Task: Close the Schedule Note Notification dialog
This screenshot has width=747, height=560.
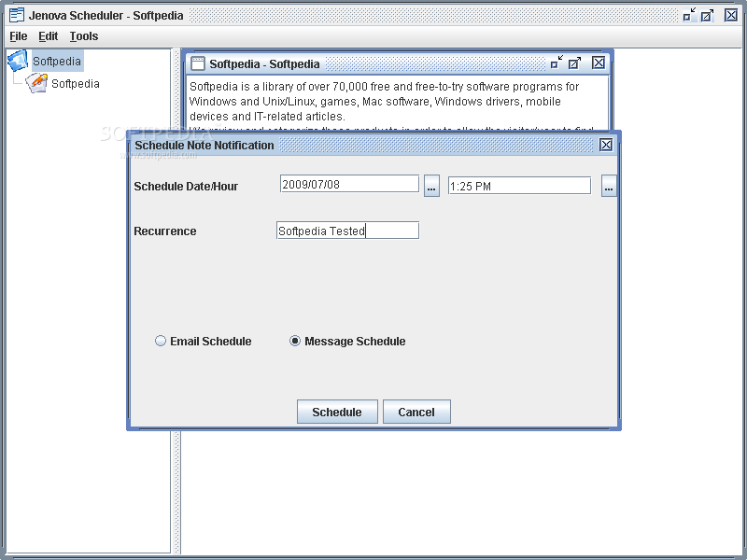Action: click(605, 145)
